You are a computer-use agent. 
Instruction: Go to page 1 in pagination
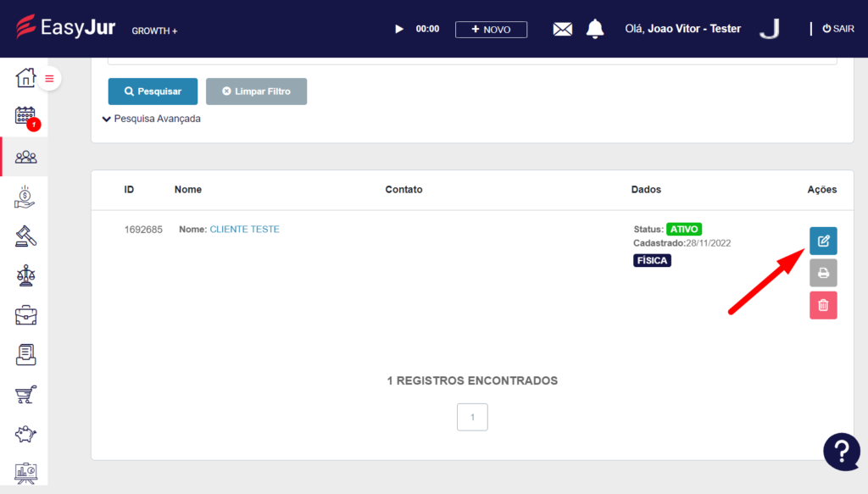click(x=472, y=417)
